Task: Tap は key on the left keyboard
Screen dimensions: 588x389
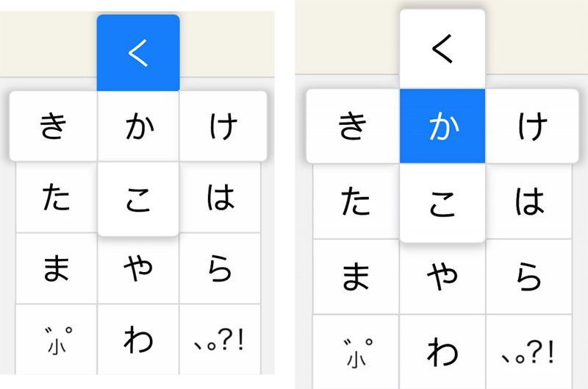Action: pos(220,197)
